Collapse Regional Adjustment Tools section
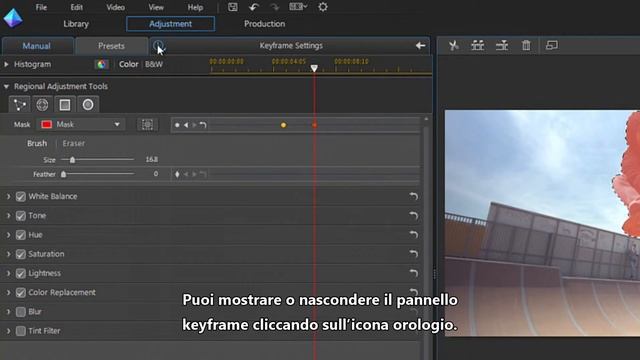640x360 pixels. point(6,87)
